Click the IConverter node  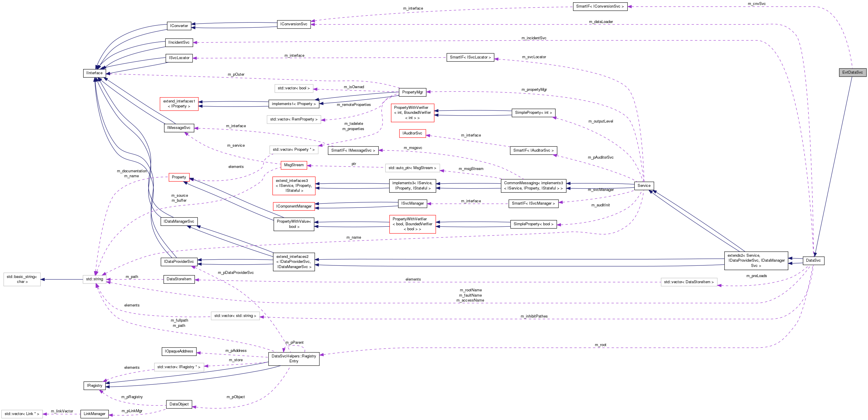tap(179, 26)
